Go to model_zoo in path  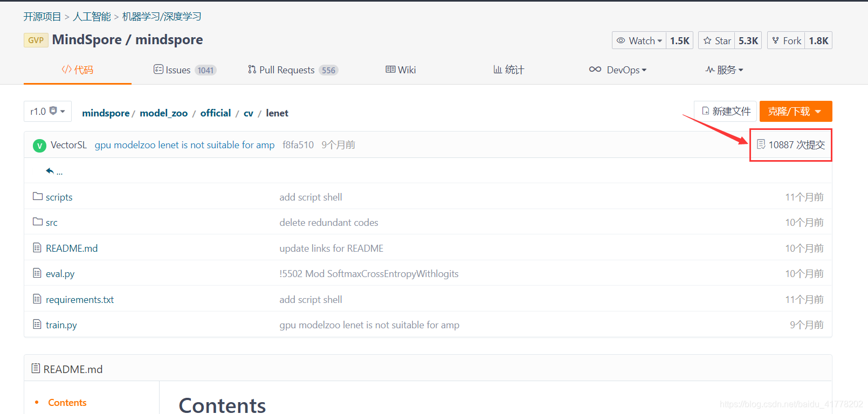(164, 113)
